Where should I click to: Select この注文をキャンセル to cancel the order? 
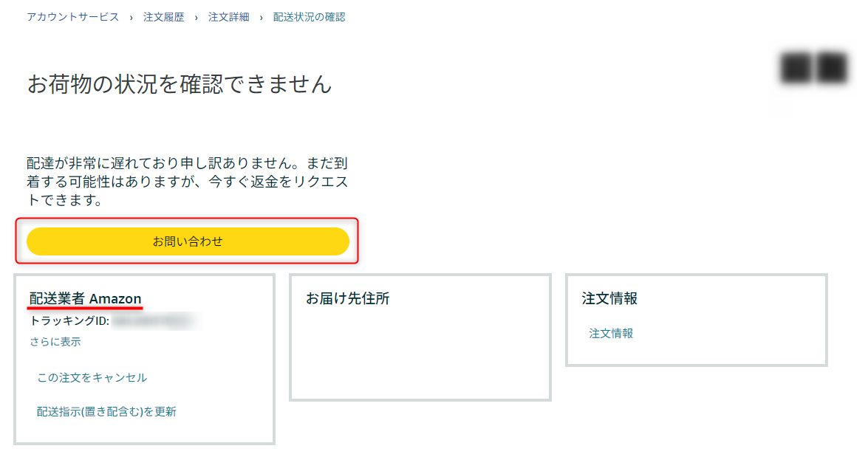tap(90, 377)
